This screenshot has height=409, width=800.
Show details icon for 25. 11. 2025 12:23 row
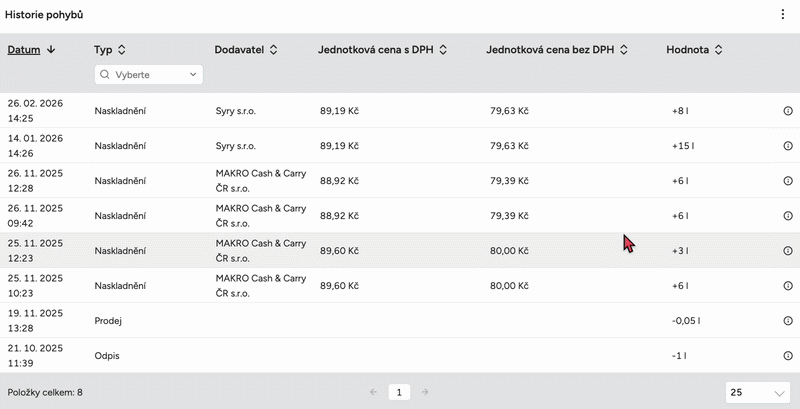787,251
